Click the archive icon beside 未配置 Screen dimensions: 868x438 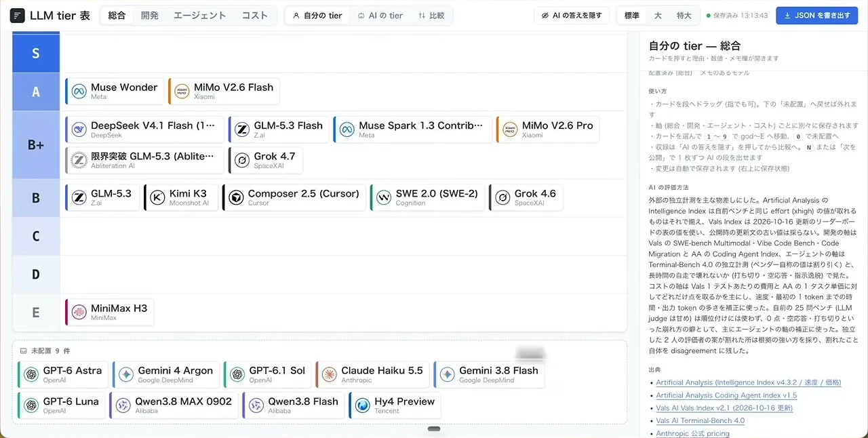click(x=24, y=351)
